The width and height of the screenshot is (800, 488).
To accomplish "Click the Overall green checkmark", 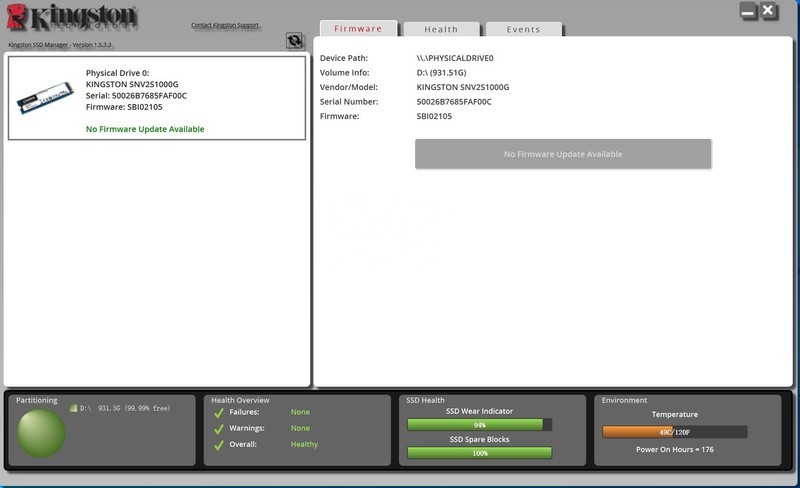I will [x=219, y=445].
